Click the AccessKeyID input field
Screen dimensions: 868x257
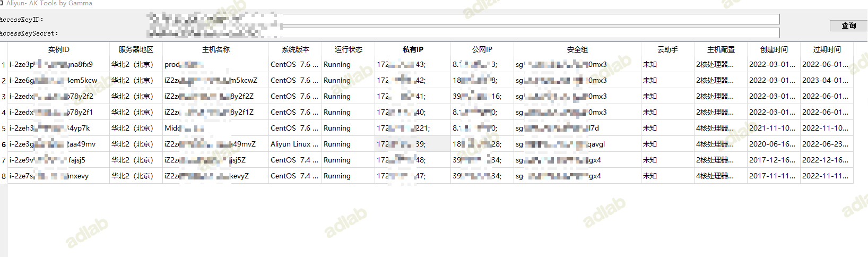point(531,19)
